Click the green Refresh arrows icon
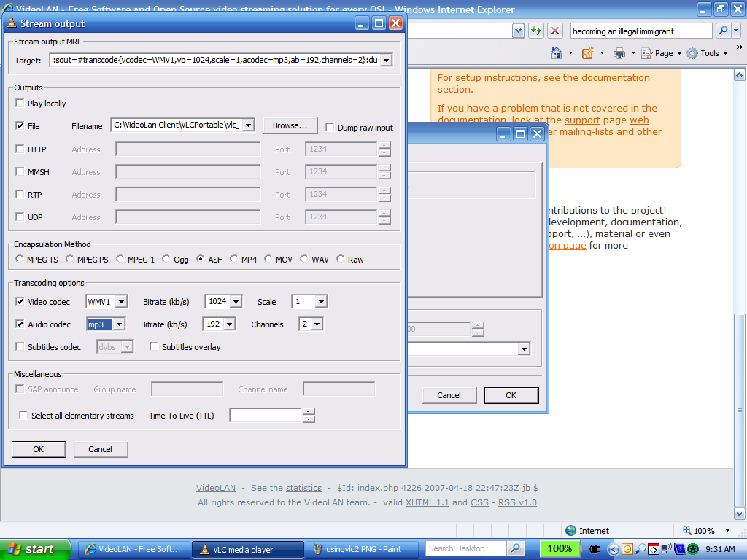The height and width of the screenshot is (560, 747). (536, 31)
